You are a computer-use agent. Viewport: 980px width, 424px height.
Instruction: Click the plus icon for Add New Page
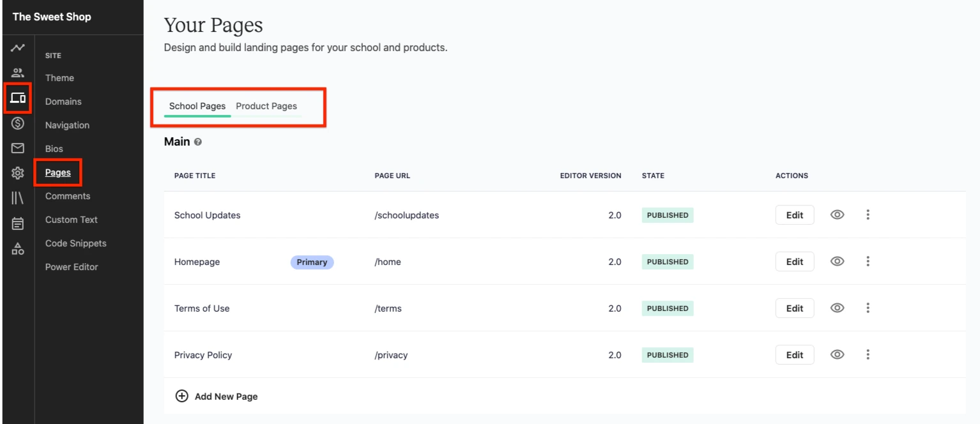tap(182, 396)
